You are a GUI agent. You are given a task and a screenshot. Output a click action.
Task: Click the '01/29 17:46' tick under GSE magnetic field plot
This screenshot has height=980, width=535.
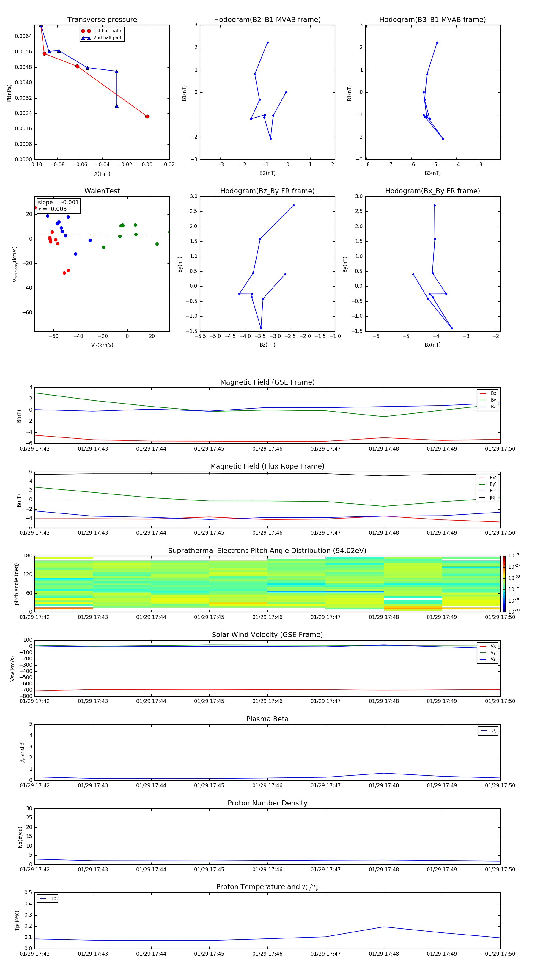[x=267, y=448]
